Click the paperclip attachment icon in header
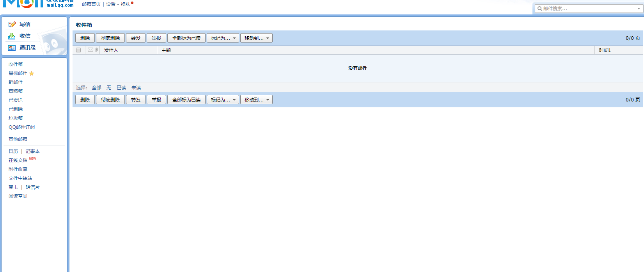 tap(96, 50)
